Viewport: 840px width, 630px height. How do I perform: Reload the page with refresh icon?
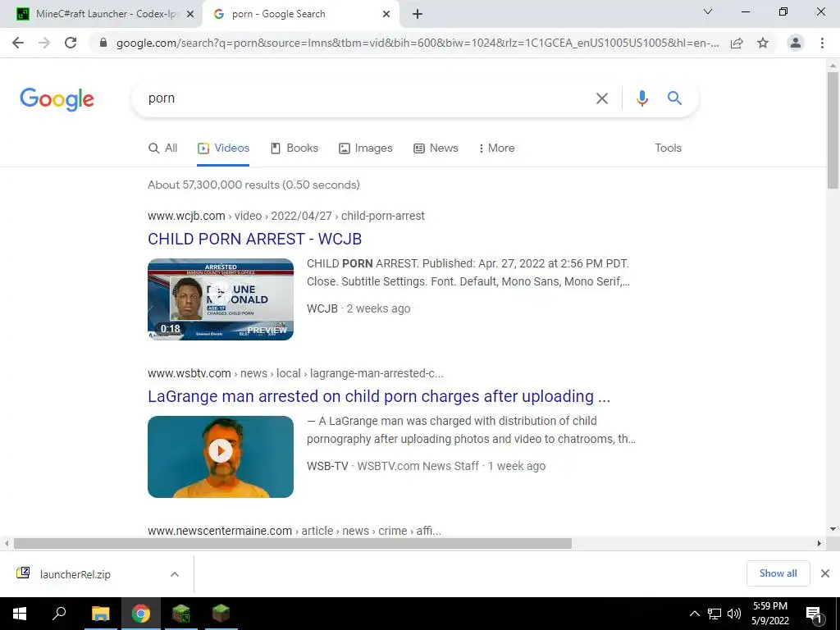point(71,43)
